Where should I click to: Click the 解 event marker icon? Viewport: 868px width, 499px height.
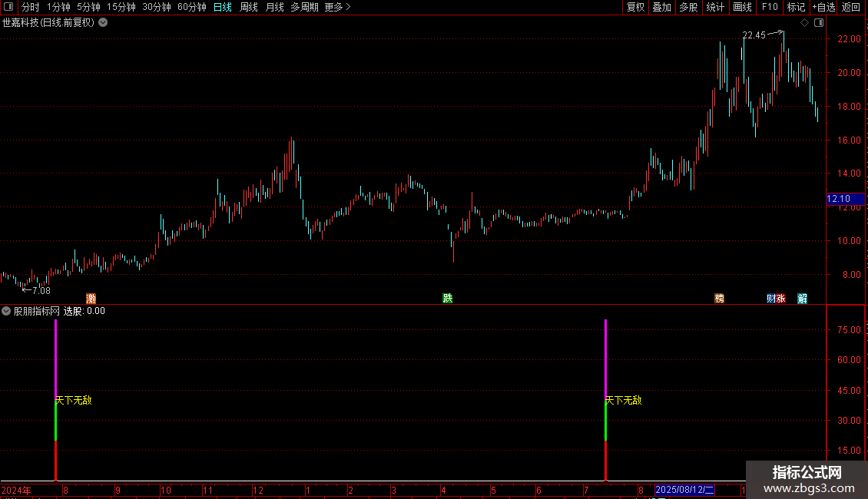coord(803,299)
